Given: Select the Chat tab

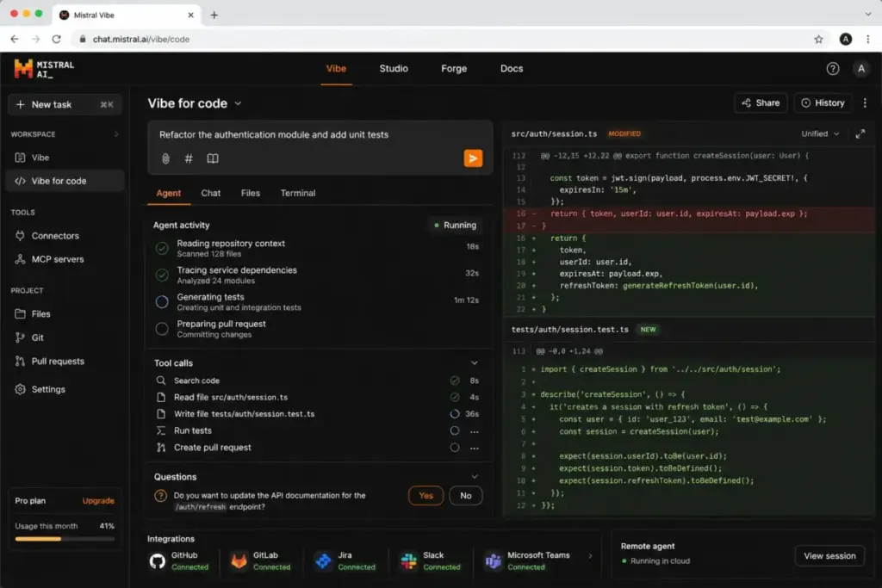Looking at the screenshot, I should coord(211,193).
